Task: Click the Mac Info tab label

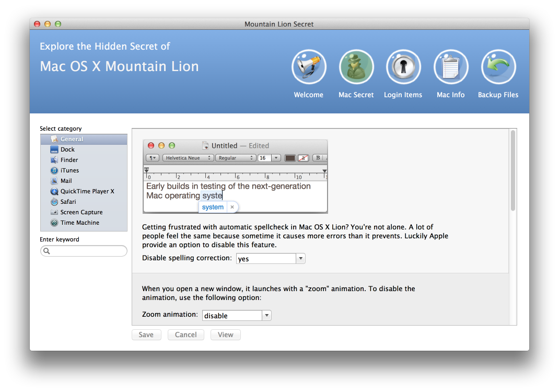Action: pos(451,95)
